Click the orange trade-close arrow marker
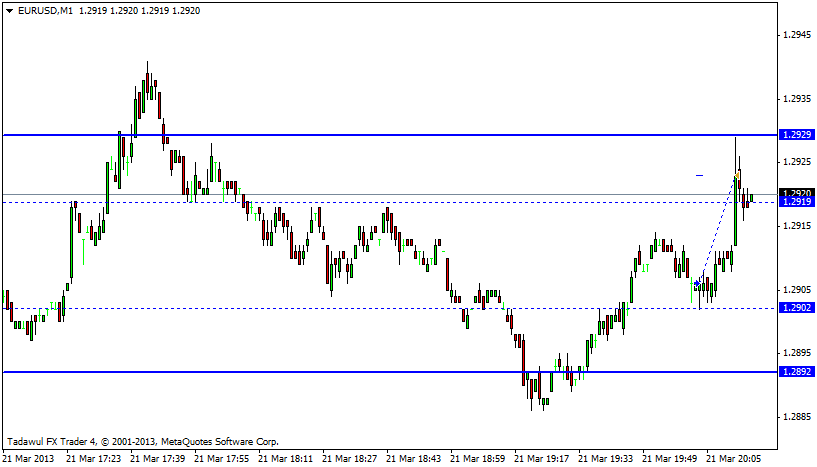The width and height of the screenshot is (817, 467). point(738,175)
